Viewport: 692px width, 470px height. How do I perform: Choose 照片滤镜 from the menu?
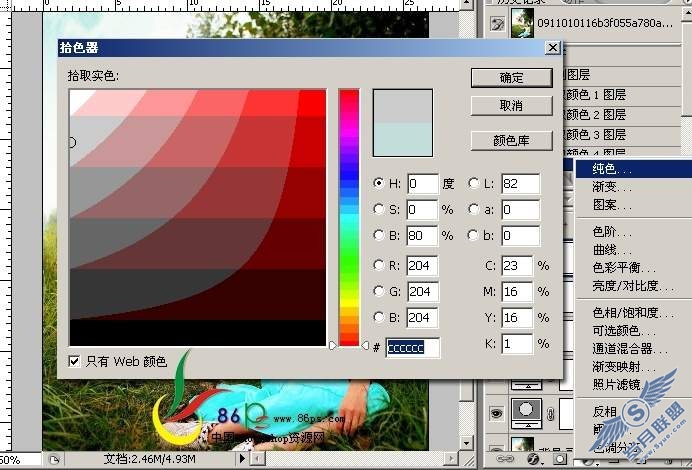(634, 385)
